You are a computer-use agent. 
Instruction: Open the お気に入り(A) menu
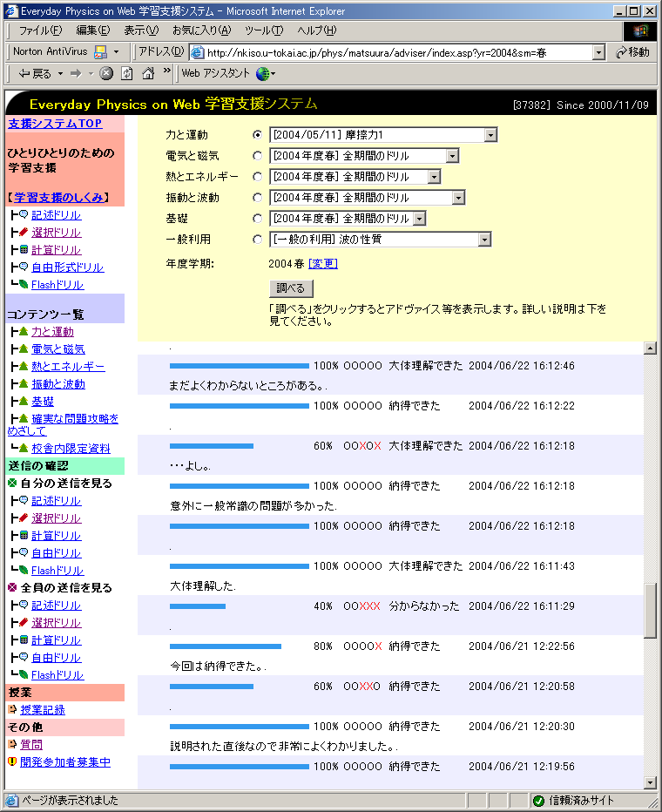[202, 30]
